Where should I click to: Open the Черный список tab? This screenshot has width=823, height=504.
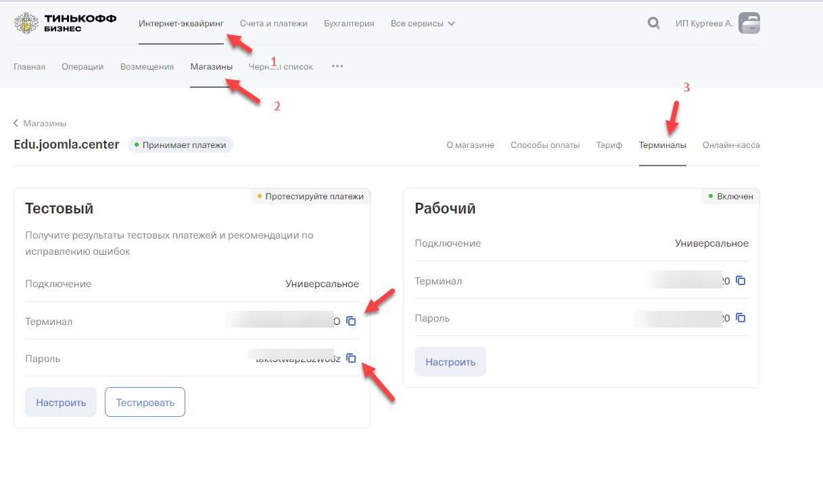(281, 67)
